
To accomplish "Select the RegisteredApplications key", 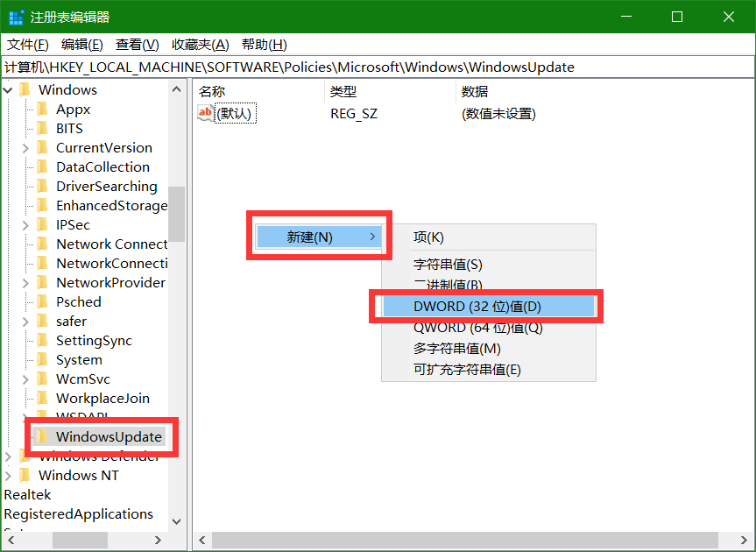I will click(79, 514).
